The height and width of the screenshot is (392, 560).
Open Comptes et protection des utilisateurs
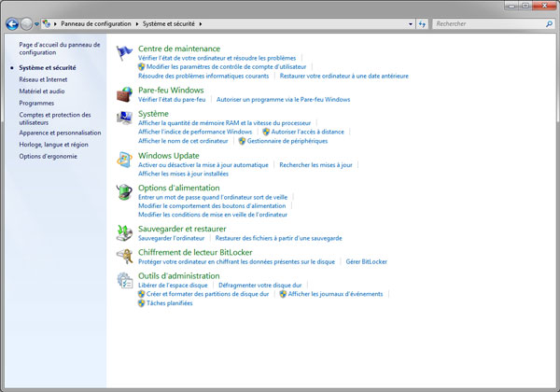click(55, 119)
